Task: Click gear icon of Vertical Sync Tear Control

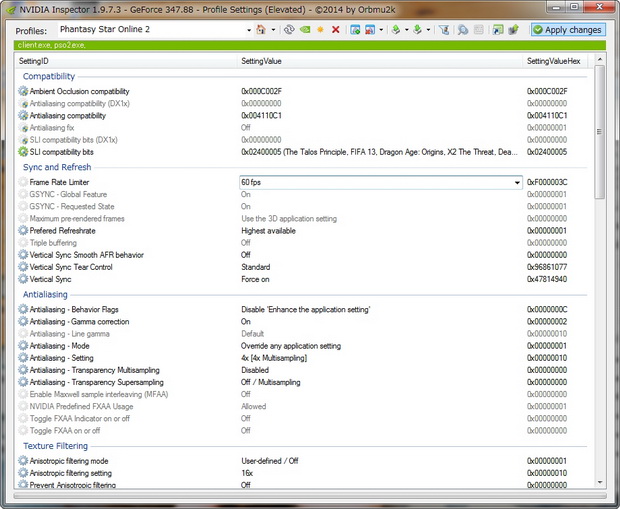Action: [x=23, y=267]
